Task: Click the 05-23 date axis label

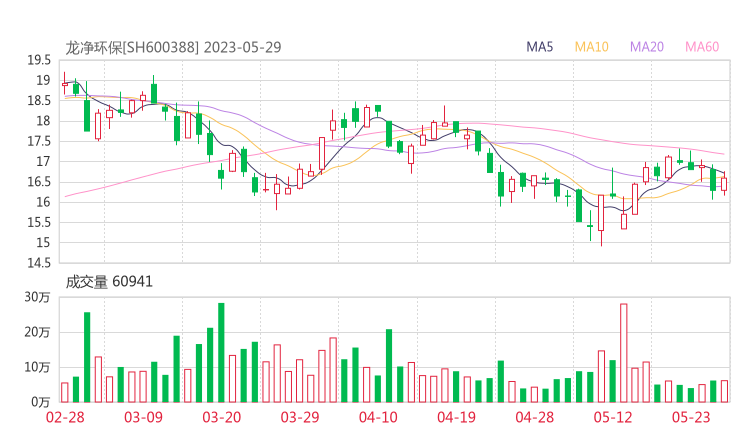Action: click(691, 417)
